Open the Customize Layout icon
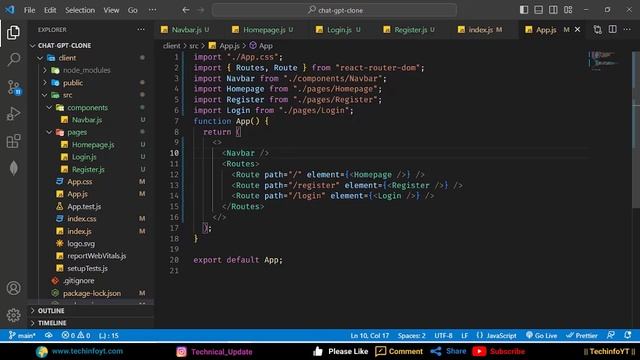 pyautogui.click(x=568, y=10)
